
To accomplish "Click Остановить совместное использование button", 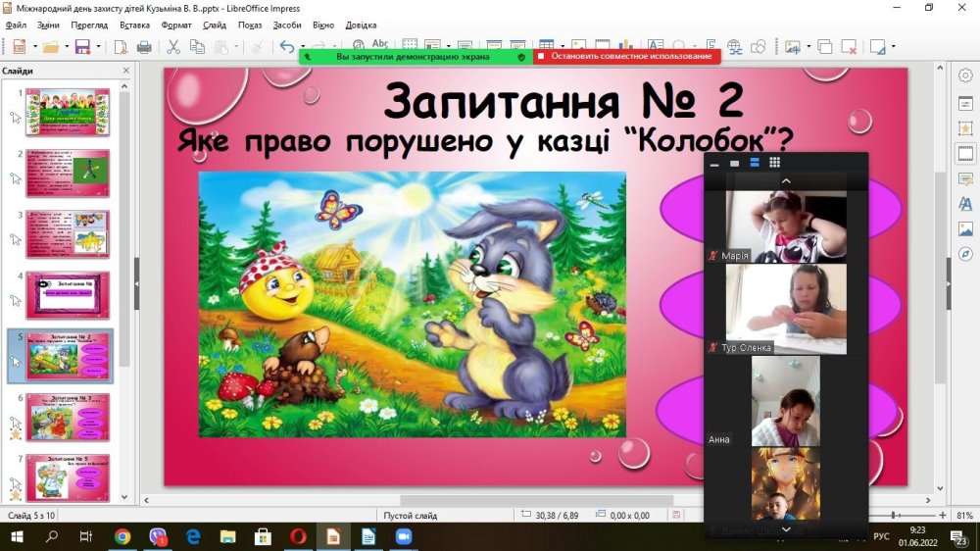I will (x=627, y=56).
